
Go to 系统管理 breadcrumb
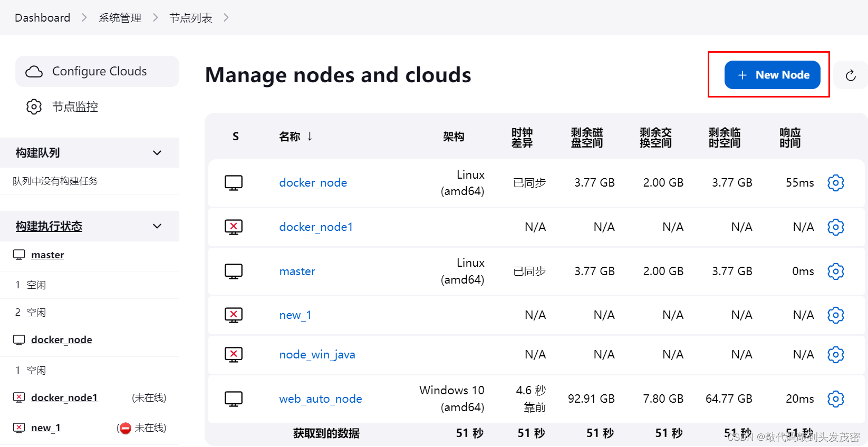pos(120,18)
